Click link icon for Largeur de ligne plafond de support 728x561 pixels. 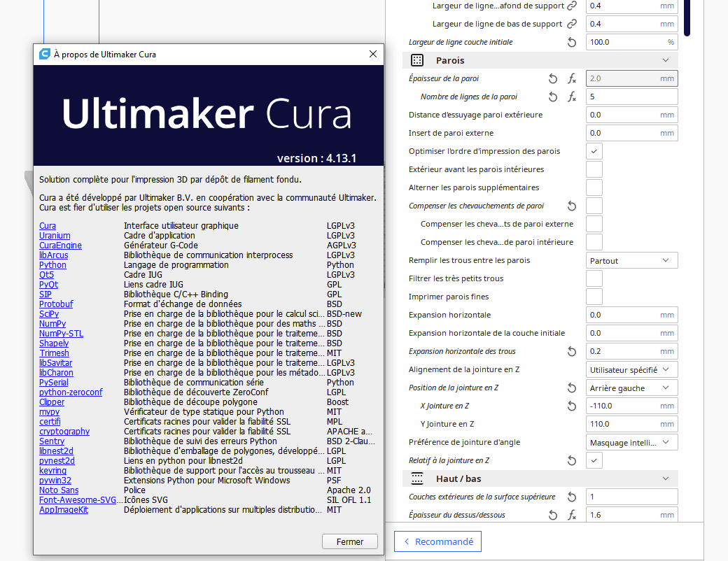[x=572, y=6]
